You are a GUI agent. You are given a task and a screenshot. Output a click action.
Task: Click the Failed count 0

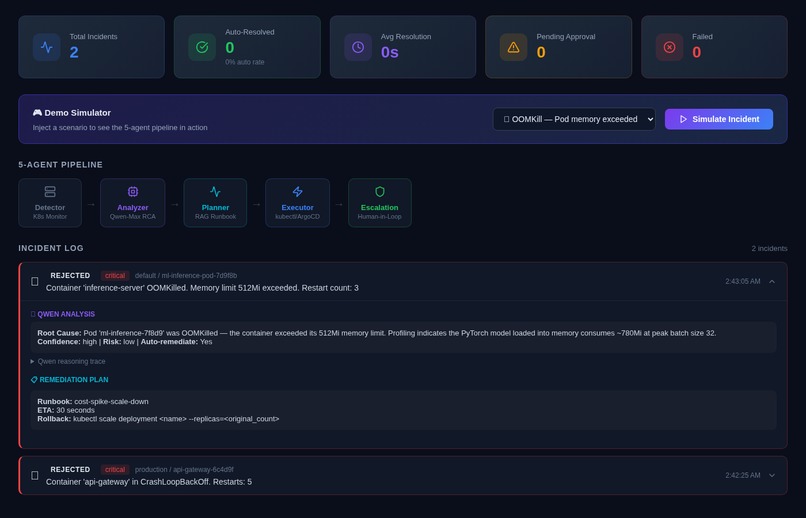pyautogui.click(x=697, y=52)
